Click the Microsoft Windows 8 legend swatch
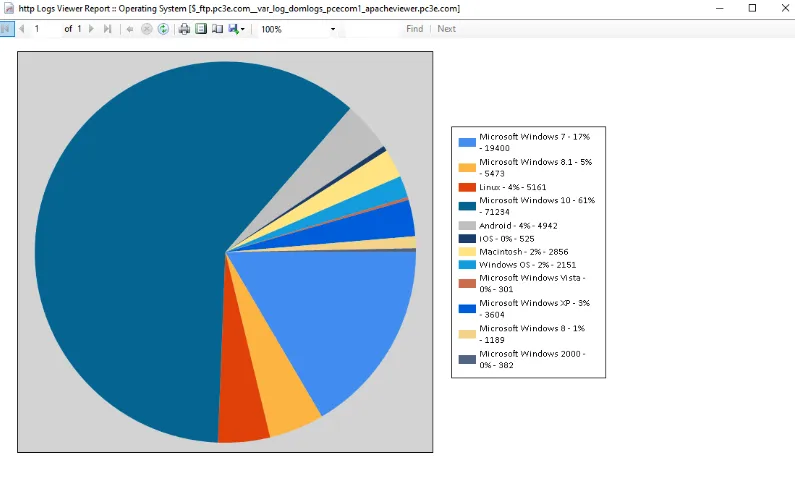The width and height of the screenshot is (795, 502). pos(467,334)
